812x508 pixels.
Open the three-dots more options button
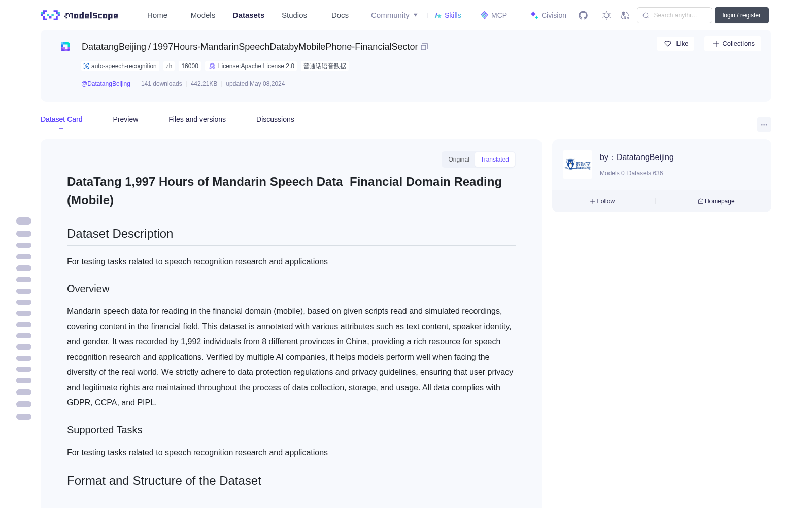tap(764, 125)
